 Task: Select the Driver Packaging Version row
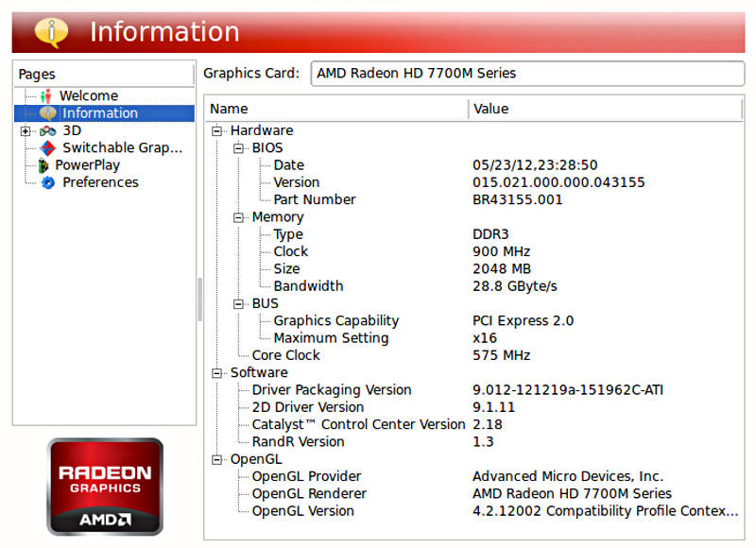(x=476, y=390)
